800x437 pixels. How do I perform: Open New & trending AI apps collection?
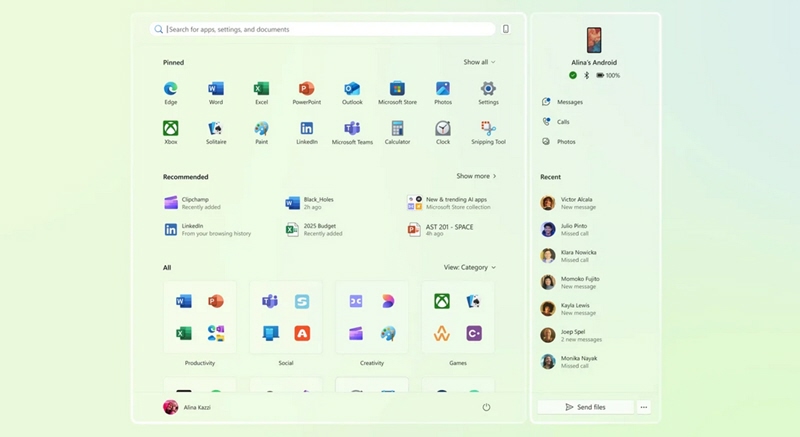(448, 203)
